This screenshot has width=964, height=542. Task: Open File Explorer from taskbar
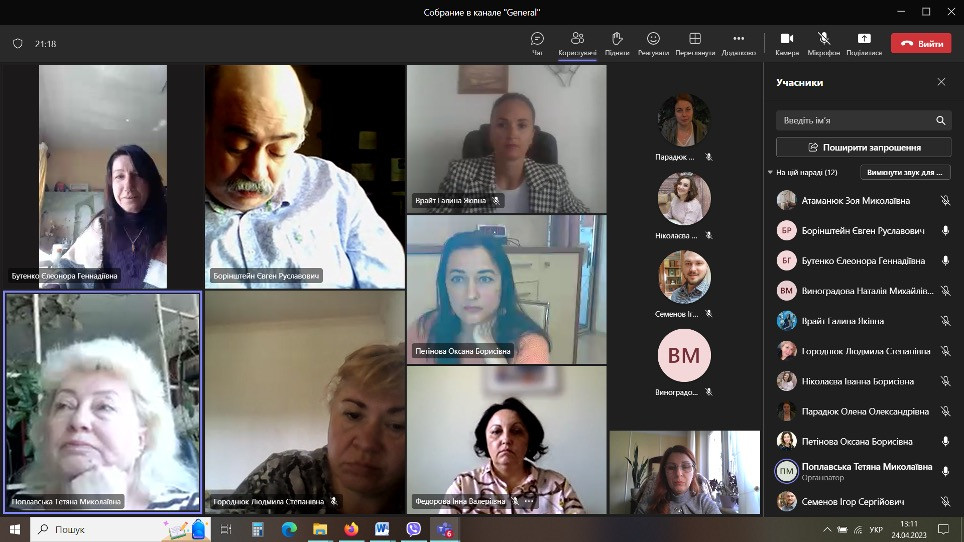click(320, 529)
